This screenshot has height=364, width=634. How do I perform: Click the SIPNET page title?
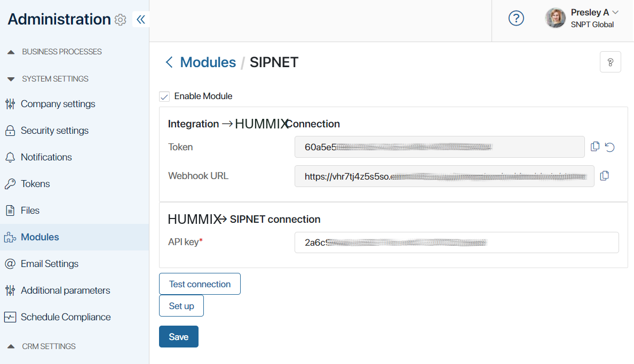coord(274,62)
